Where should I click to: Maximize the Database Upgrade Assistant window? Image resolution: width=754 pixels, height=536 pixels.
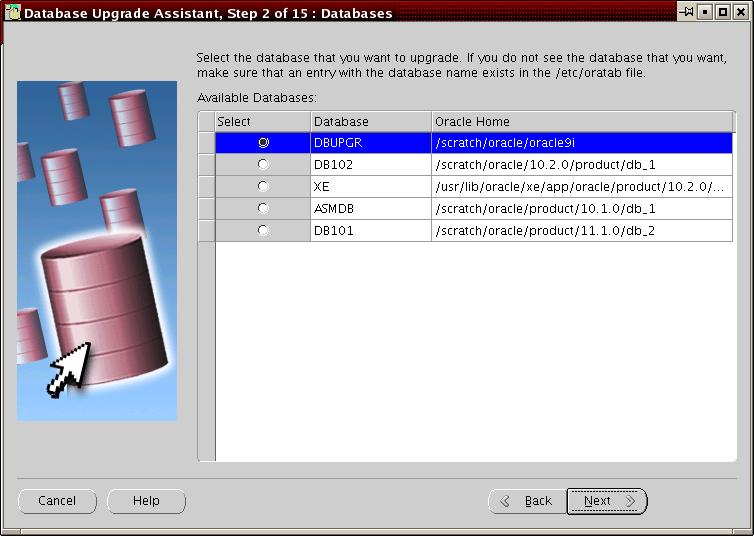click(x=723, y=12)
